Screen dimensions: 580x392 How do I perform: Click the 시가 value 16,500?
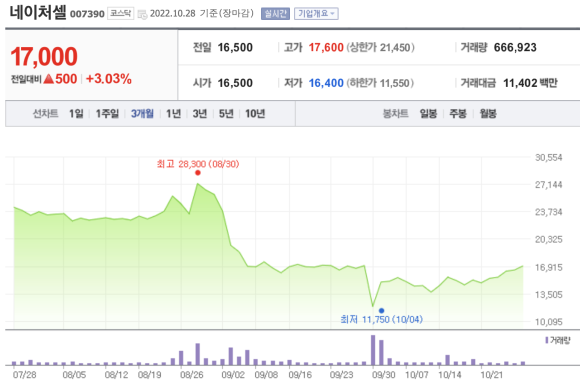(235, 83)
